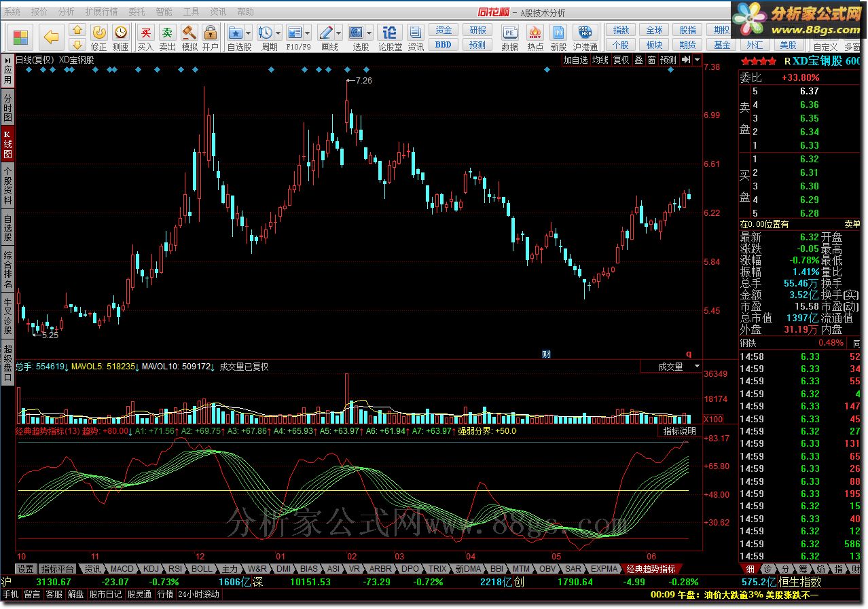Click the BBD toolbar button
Image resolution: width=868 pixels, height=609 pixels.
click(x=444, y=45)
